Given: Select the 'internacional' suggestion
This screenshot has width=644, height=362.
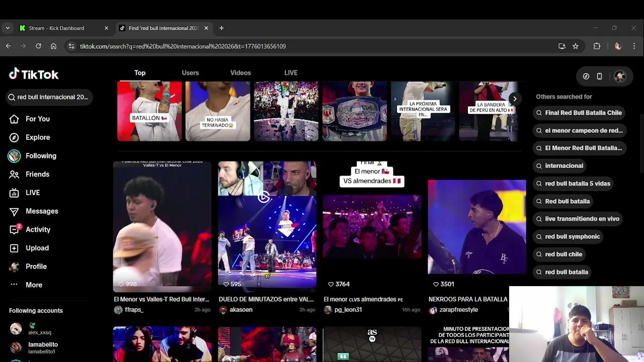Looking at the screenshot, I should (x=559, y=165).
